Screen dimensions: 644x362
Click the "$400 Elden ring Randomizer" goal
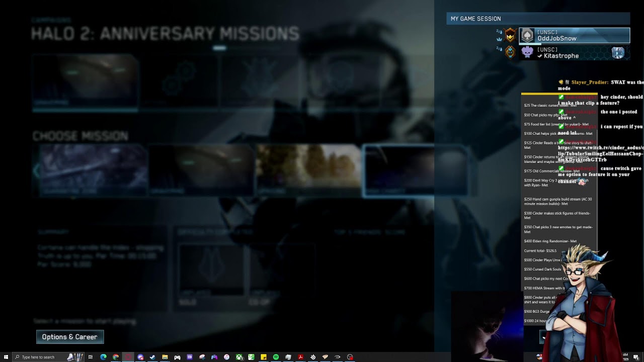550,241
